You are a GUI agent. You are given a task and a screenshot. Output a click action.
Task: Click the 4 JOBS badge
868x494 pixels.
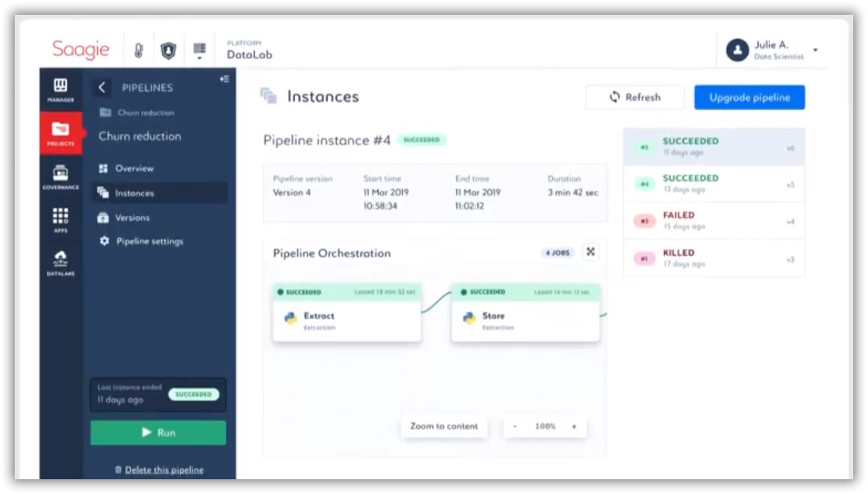[x=558, y=253]
